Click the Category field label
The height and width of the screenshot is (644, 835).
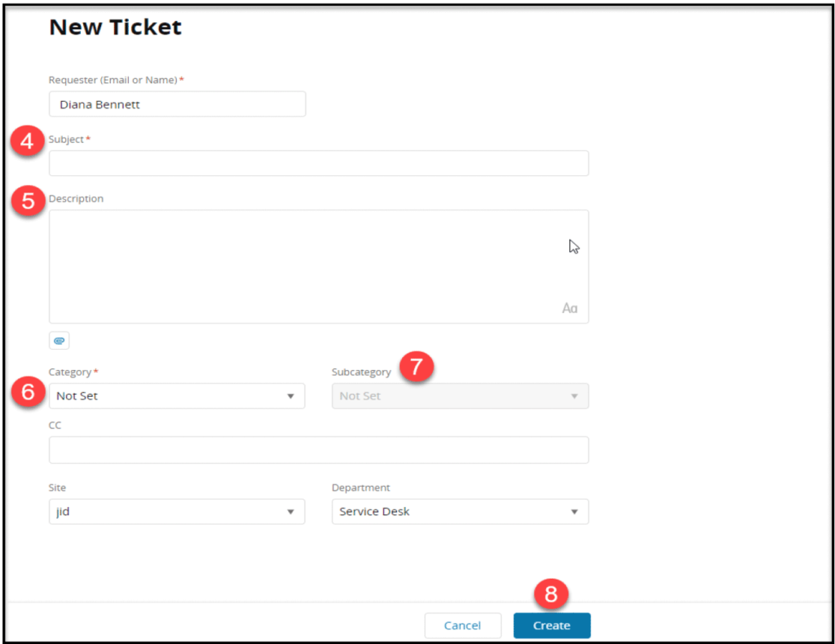pos(70,372)
